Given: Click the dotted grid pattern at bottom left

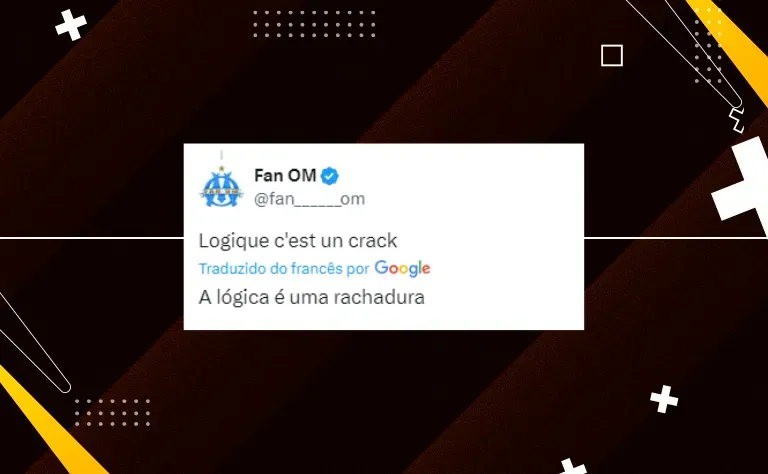Looking at the screenshot, I should pos(113,412).
